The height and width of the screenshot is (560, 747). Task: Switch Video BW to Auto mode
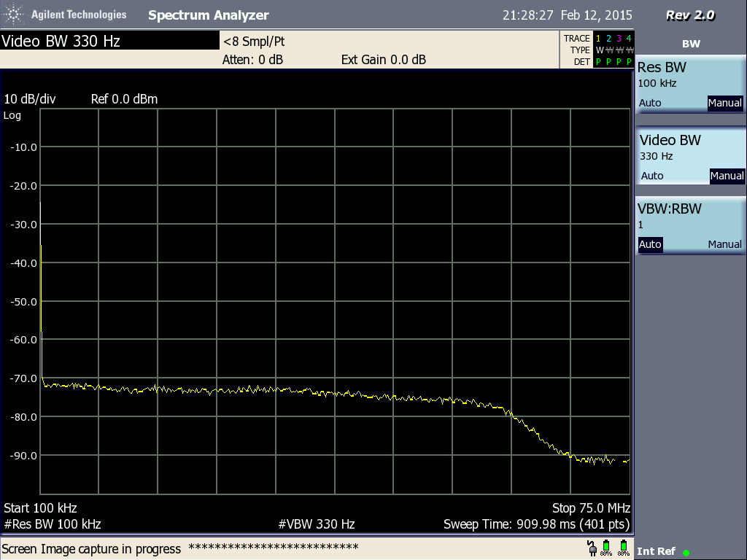pyautogui.click(x=652, y=176)
